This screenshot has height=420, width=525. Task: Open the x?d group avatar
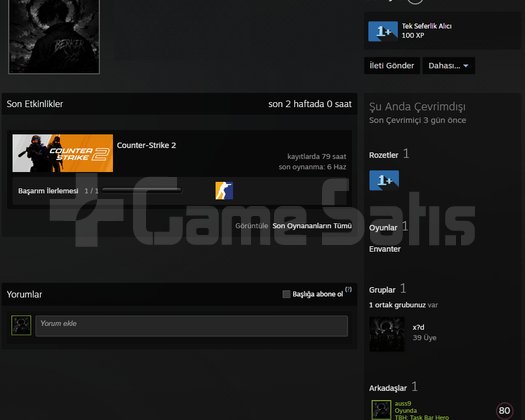point(387,334)
